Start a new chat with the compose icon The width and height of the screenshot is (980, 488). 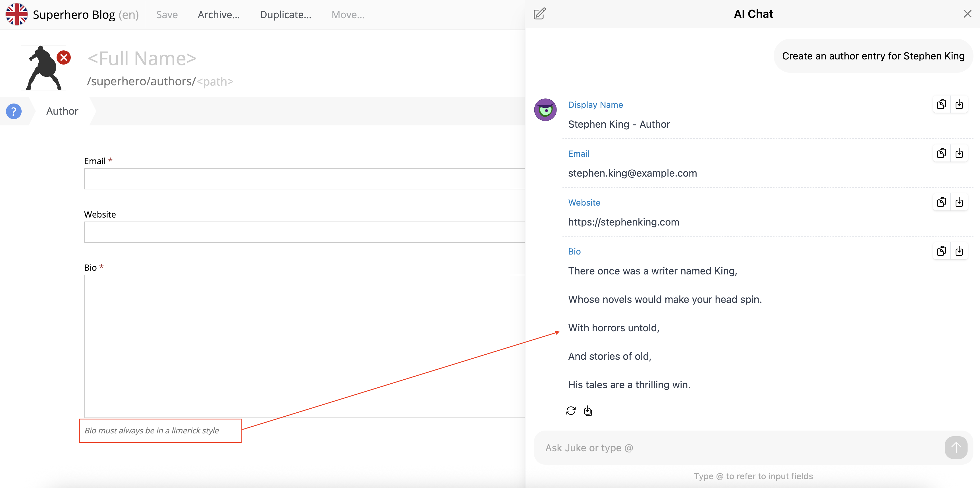[539, 14]
